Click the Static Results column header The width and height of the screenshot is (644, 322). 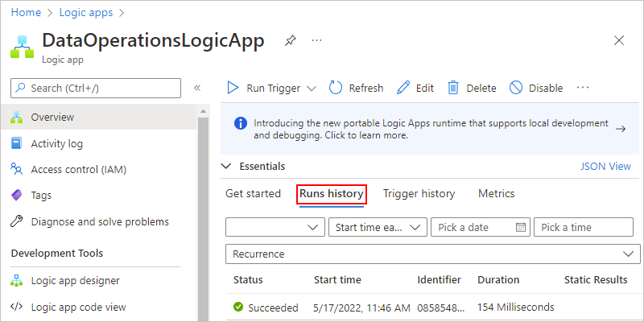point(596,280)
